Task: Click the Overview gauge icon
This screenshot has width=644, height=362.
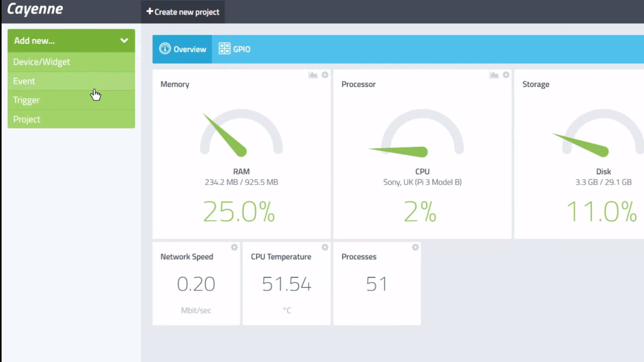Action: coord(165,49)
